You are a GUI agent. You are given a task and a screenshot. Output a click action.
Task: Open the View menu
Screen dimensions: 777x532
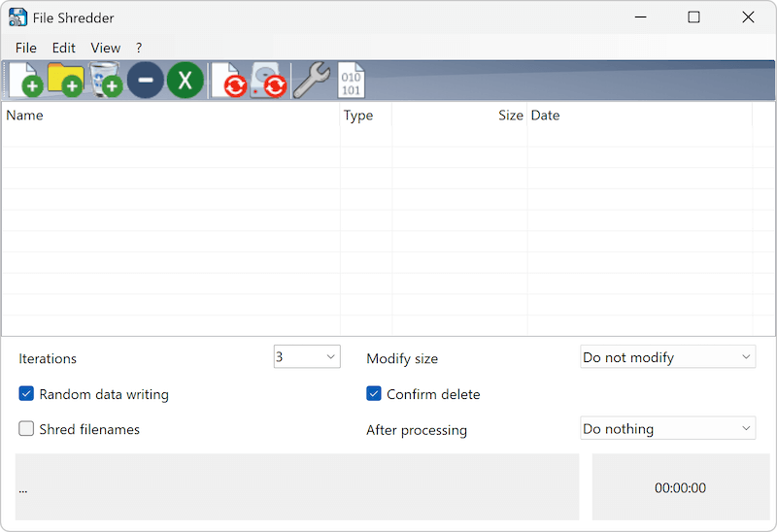coord(106,48)
